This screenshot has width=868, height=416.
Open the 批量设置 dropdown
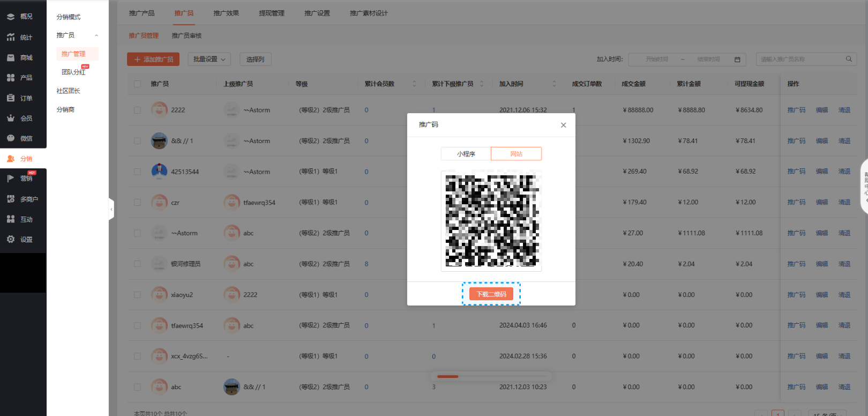(x=209, y=59)
